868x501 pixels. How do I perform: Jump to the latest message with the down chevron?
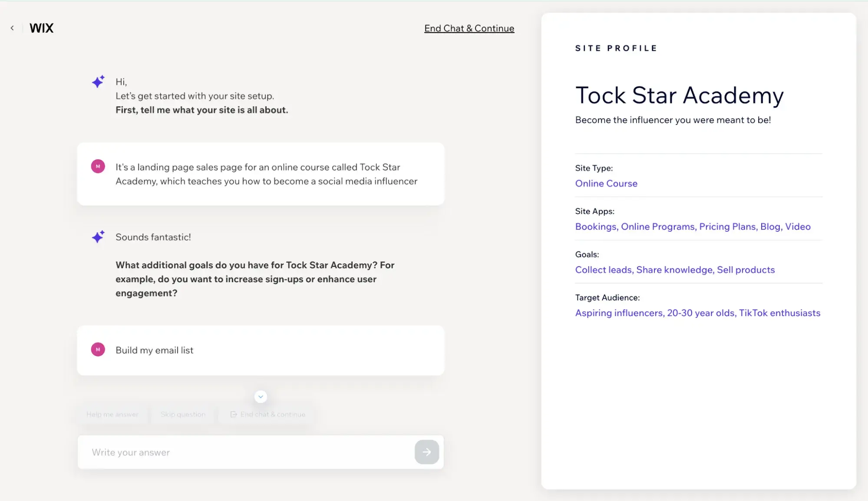(261, 396)
